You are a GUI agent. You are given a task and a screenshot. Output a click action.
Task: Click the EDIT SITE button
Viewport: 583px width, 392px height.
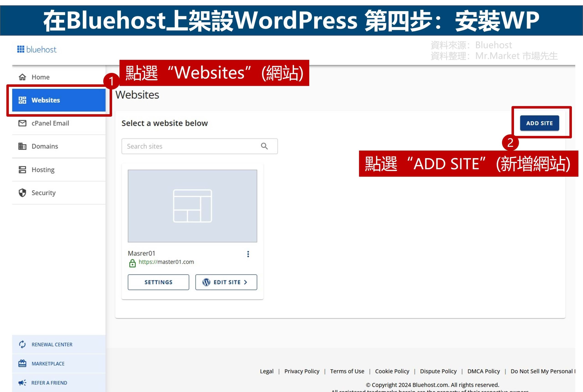pos(226,282)
